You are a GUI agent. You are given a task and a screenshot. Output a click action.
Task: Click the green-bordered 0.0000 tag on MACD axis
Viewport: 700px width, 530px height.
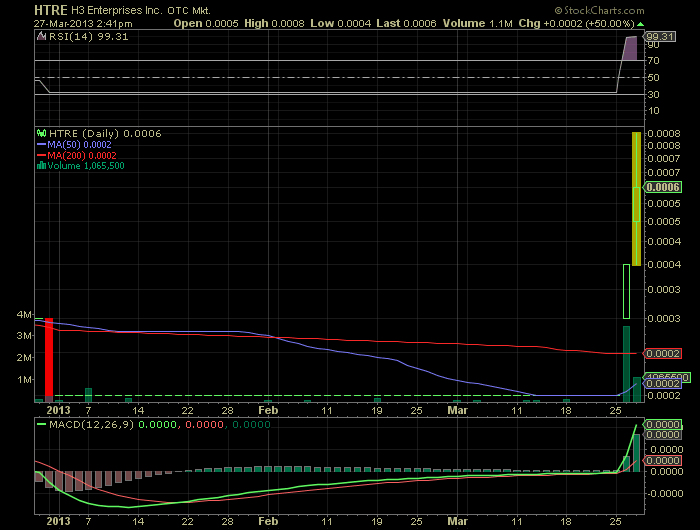coord(663,424)
